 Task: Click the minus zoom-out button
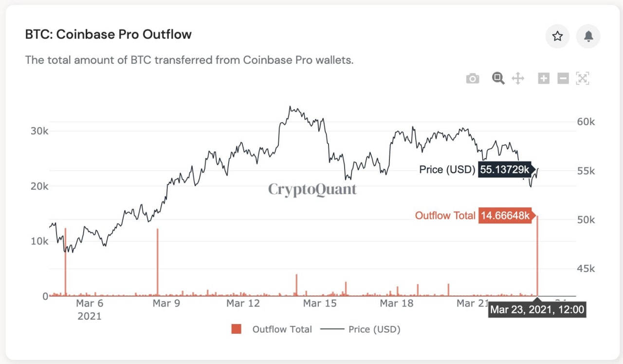(563, 78)
